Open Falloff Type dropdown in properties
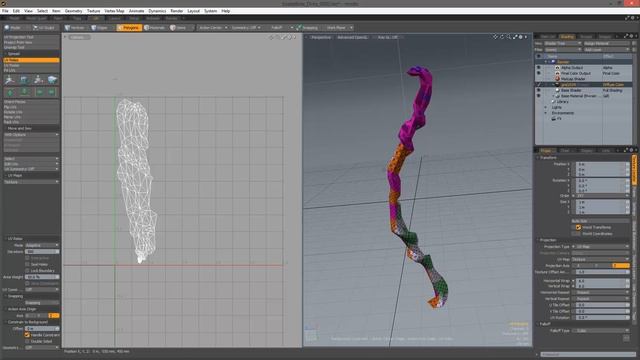 [602, 331]
